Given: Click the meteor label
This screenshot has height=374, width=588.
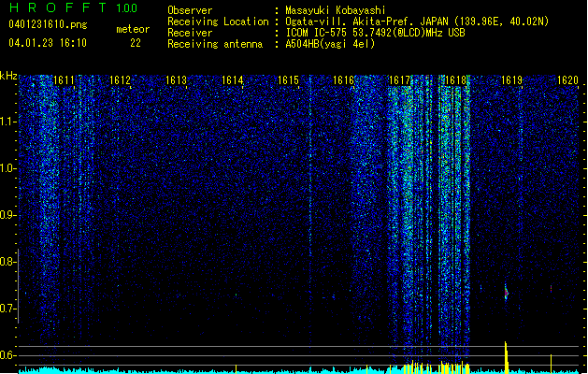Looking at the screenshot, I should 133,29.
